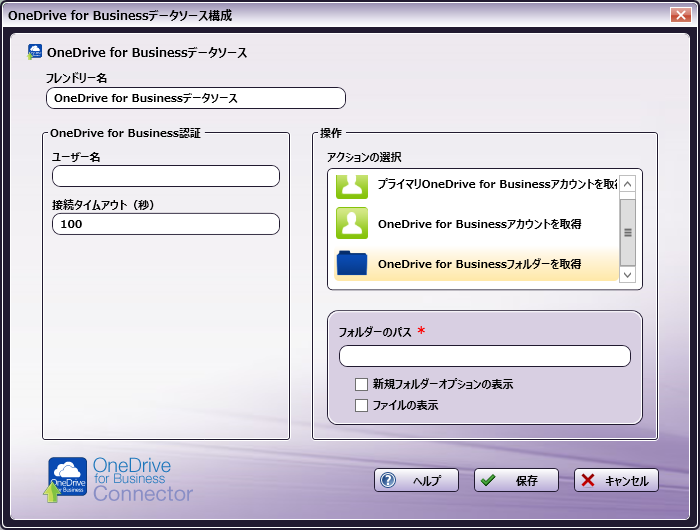Open ヘルプ via its button

(416, 480)
